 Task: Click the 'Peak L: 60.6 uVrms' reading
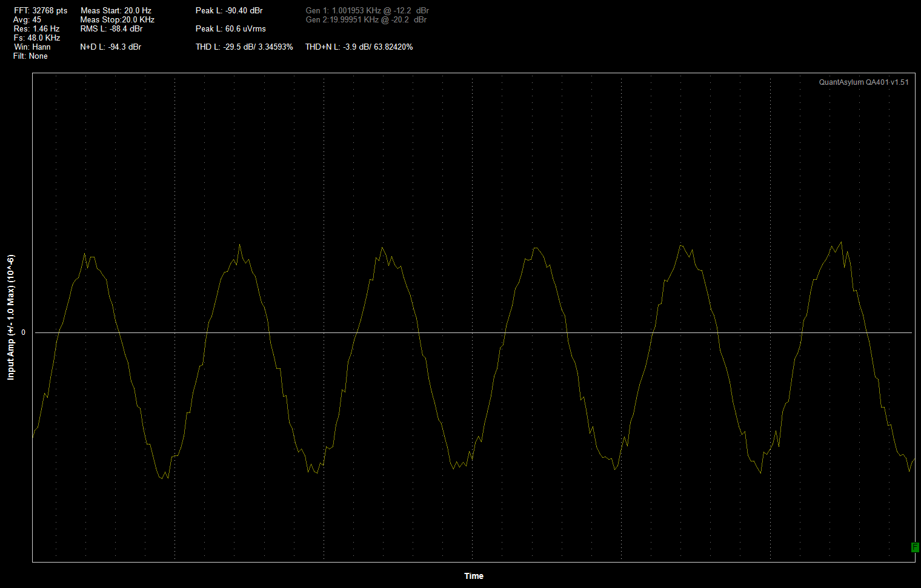click(x=231, y=29)
